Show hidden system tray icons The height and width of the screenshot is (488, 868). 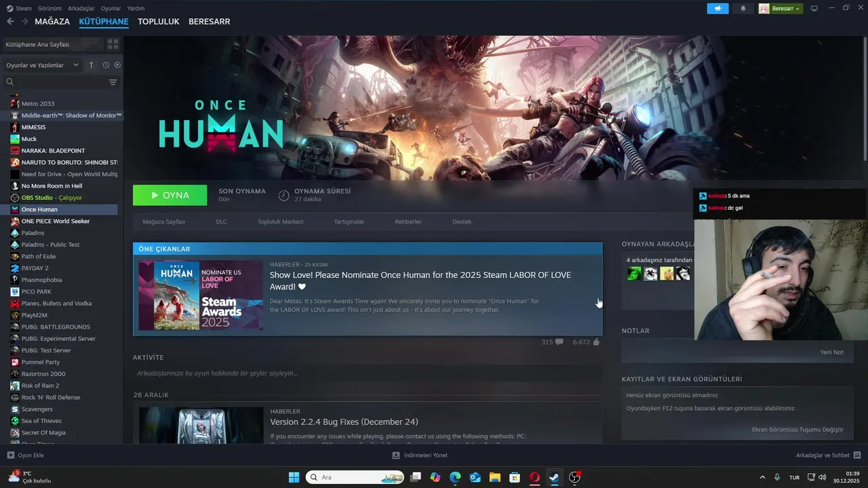(762, 477)
